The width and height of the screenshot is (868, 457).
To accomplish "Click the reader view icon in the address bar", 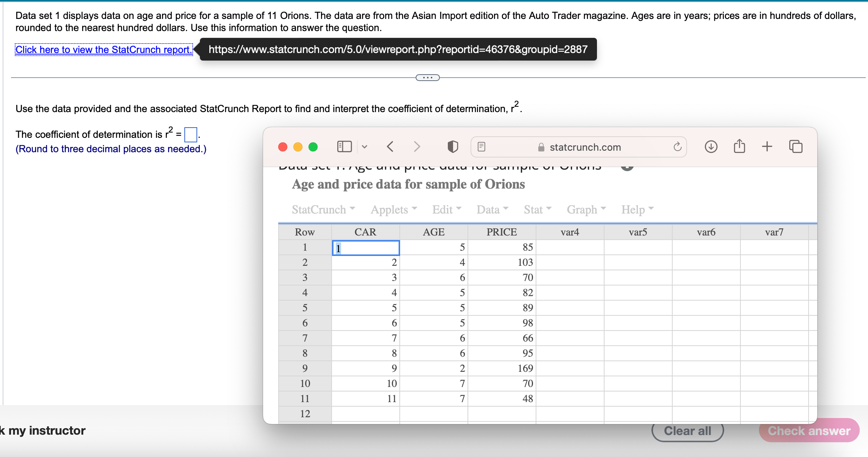I will pyautogui.click(x=481, y=147).
